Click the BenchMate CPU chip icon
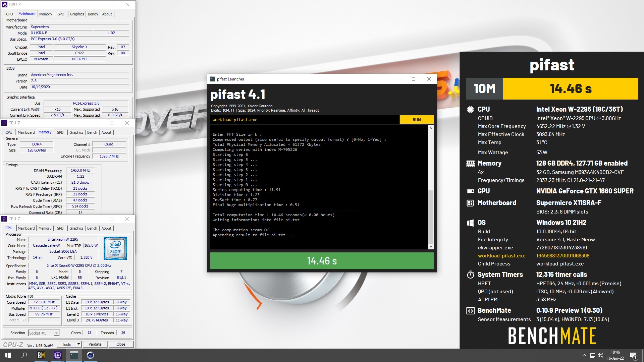Screen dimensions: 644x362 pos(470,109)
